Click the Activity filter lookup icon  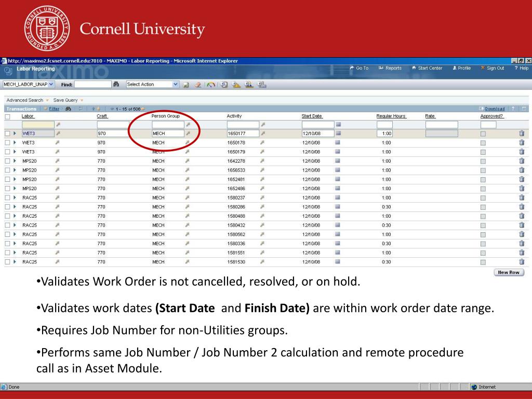(263, 125)
